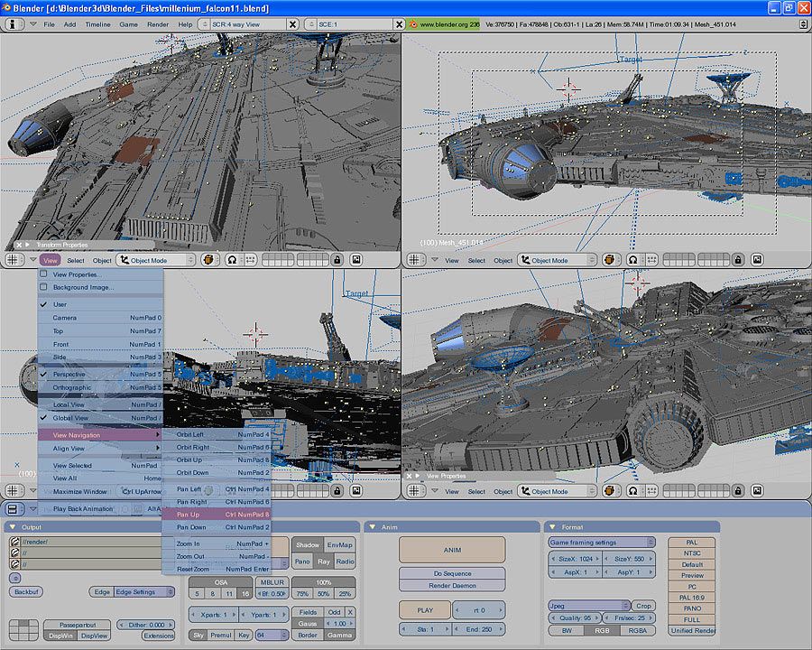This screenshot has height=650, width=812.
Task: Adjust the SizeX: 1024 field
Action: 575,559
